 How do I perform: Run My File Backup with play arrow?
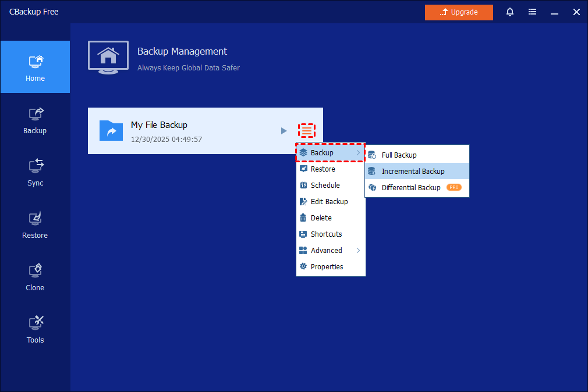(x=284, y=131)
